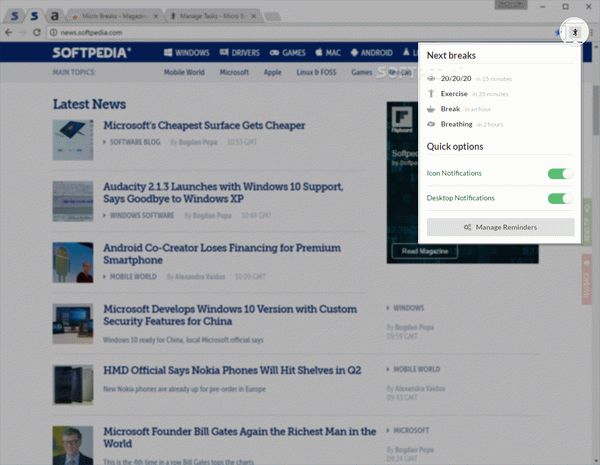This screenshot has height=465, width=600.
Task: Open the Micro Breaks extension icon
Action: coord(574,32)
